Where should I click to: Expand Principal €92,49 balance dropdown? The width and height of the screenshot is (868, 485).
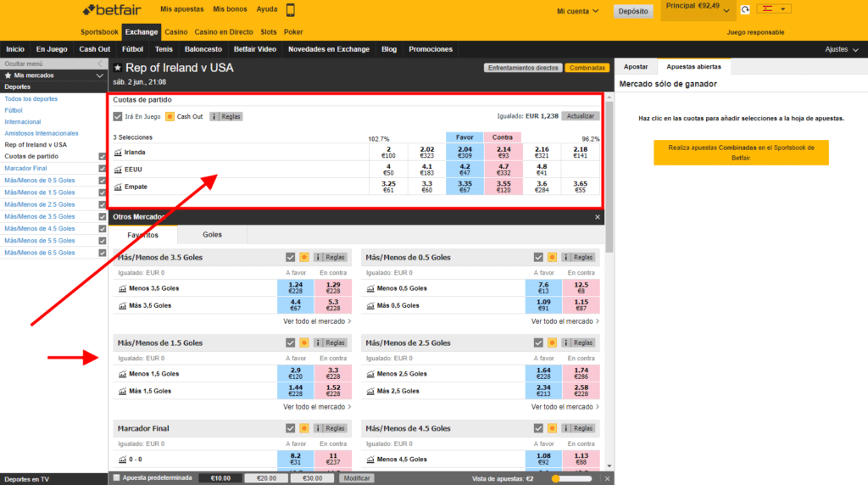pyautogui.click(x=698, y=9)
